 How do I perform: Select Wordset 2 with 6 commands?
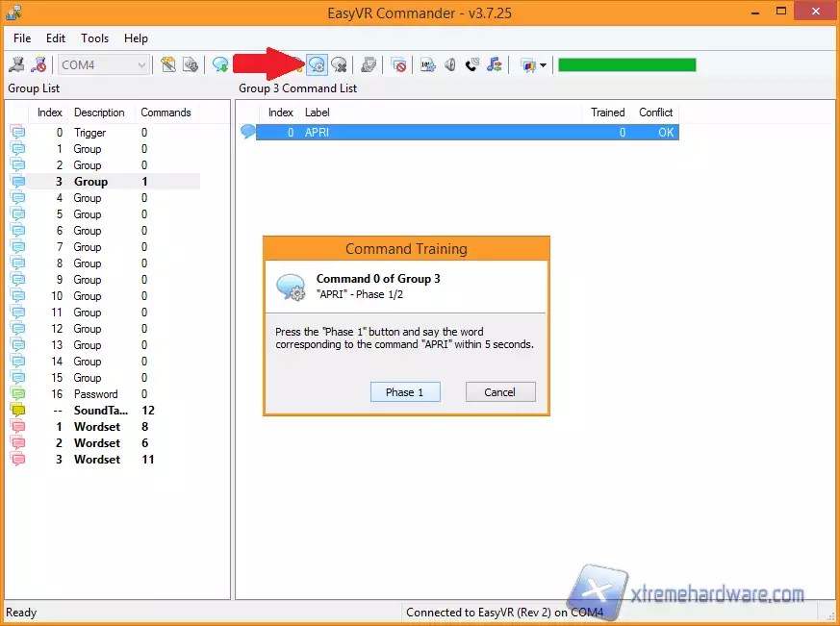[105, 443]
